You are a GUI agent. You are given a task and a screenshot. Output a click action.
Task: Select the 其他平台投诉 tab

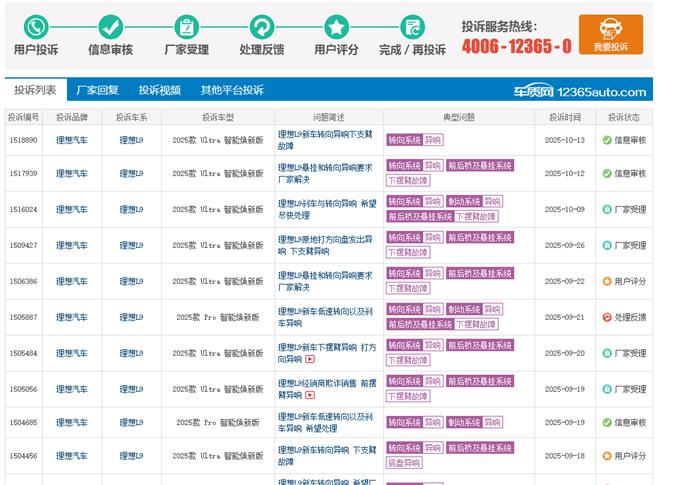(232, 90)
